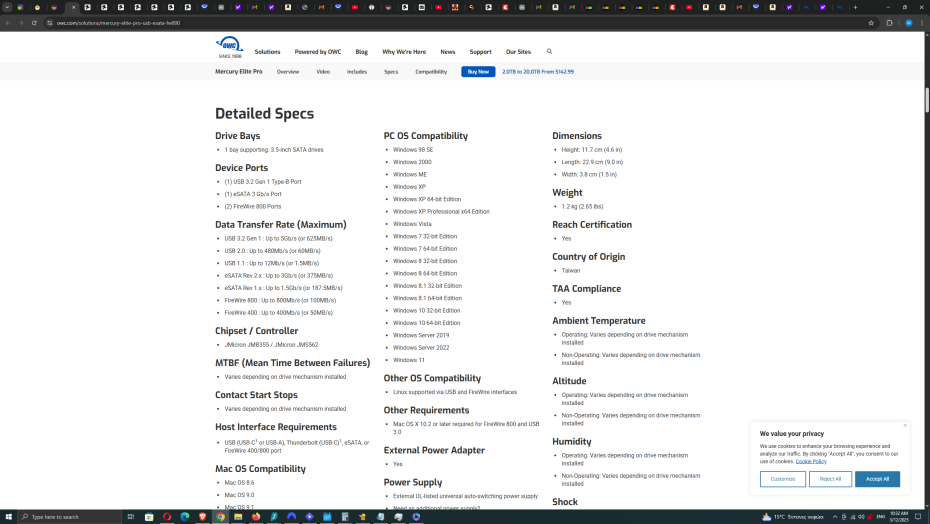Open the Solutions menu
The height and width of the screenshot is (524, 930).
click(x=267, y=52)
